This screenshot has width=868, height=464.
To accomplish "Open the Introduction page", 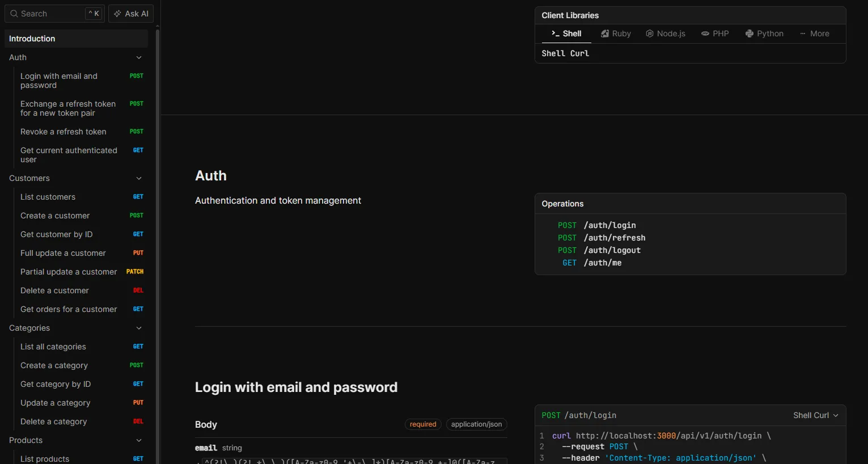I will click(x=32, y=38).
